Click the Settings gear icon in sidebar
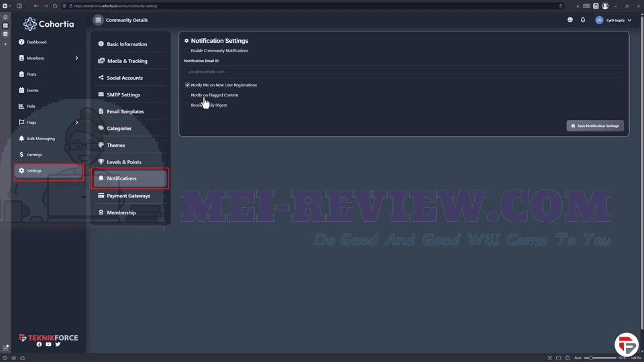The height and width of the screenshot is (362, 644). (x=21, y=170)
